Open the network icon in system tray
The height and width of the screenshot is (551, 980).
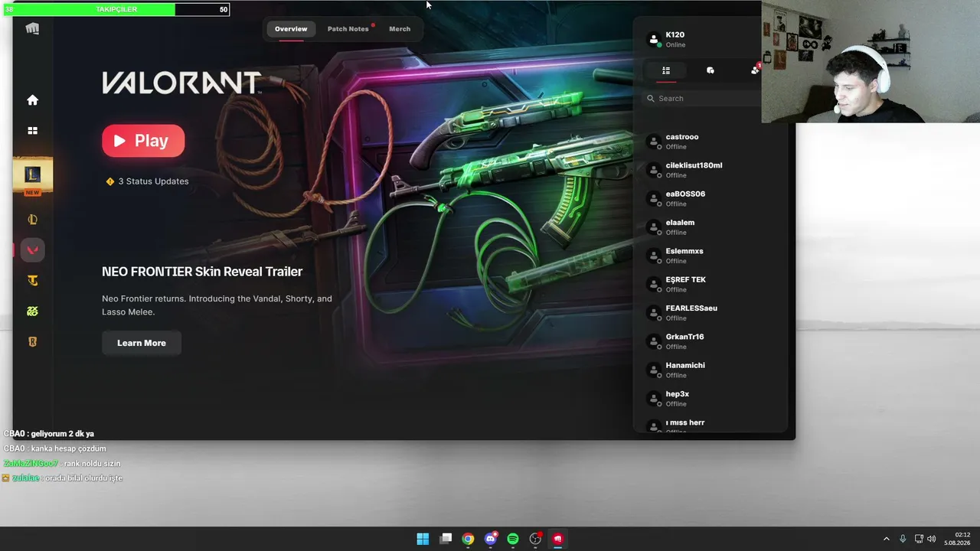pos(919,539)
